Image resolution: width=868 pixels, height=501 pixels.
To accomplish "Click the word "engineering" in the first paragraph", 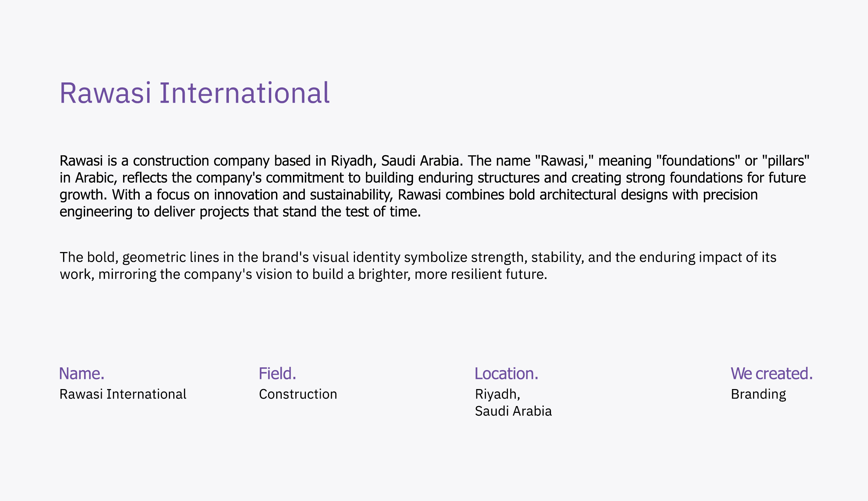I will [x=96, y=212].
